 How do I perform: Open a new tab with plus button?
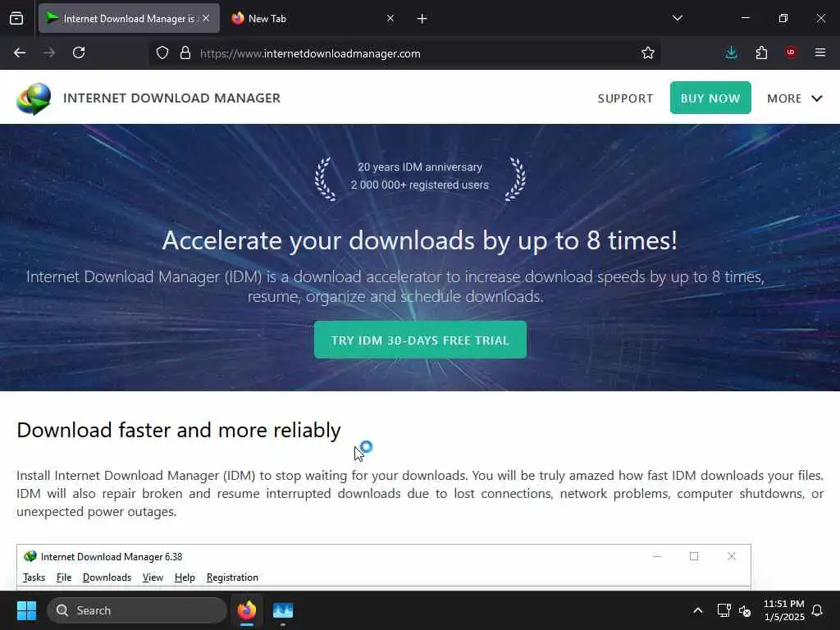pyautogui.click(x=422, y=19)
